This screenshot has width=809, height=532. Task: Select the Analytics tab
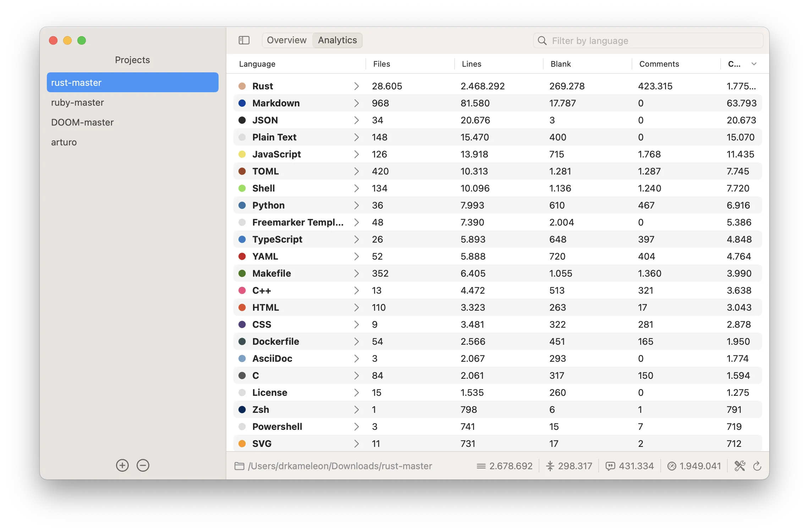point(337,40)
